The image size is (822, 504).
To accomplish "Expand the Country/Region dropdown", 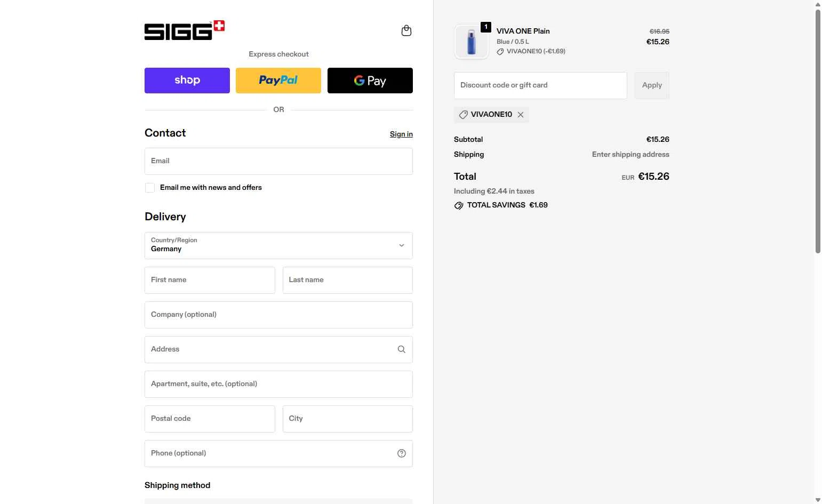I will [x=278, y=245].
